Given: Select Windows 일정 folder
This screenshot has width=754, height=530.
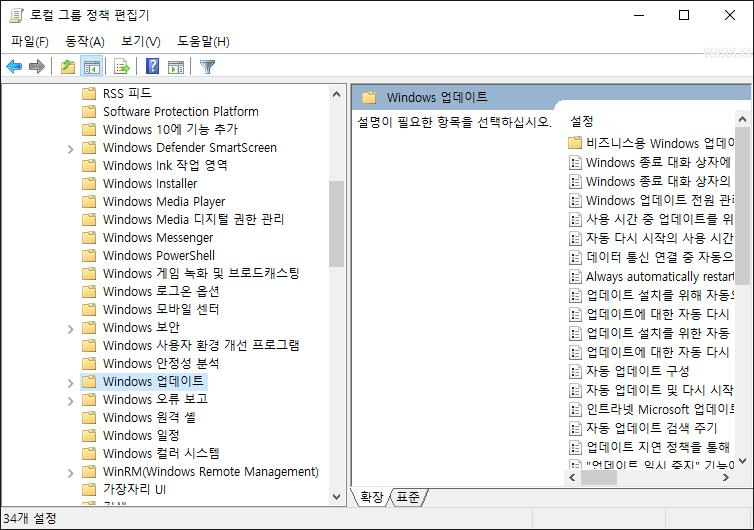Looking at the screenshot, I should [x=141, y=435].
